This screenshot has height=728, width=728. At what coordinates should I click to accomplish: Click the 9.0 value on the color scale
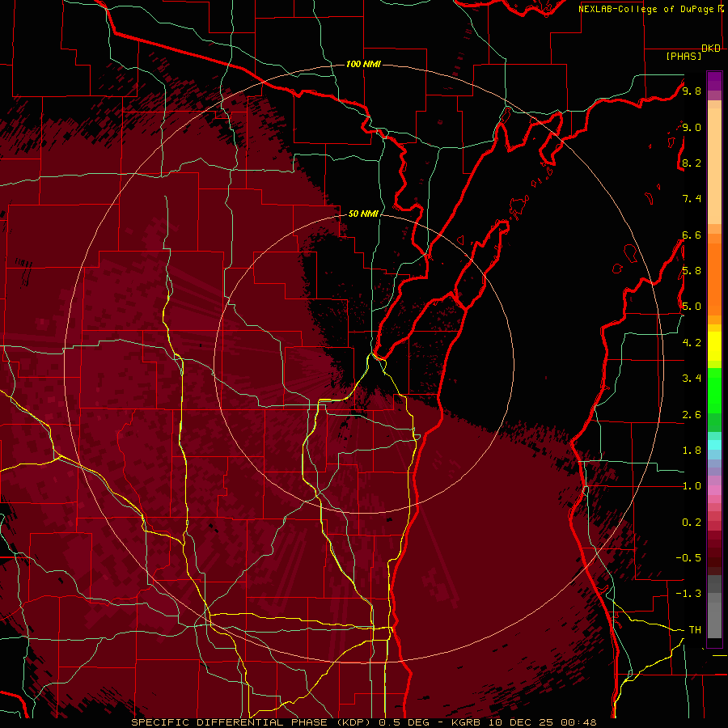[692, 127]
